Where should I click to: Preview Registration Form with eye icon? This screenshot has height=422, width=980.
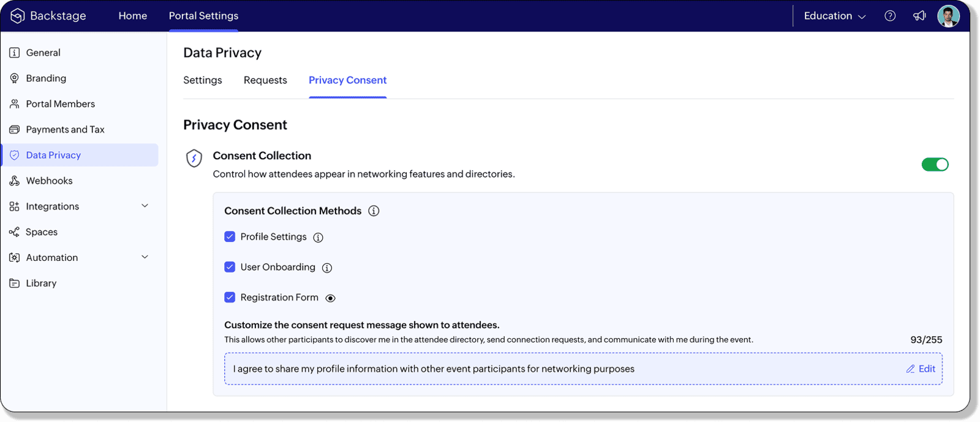pyautogui.click(x=330, y=298)
